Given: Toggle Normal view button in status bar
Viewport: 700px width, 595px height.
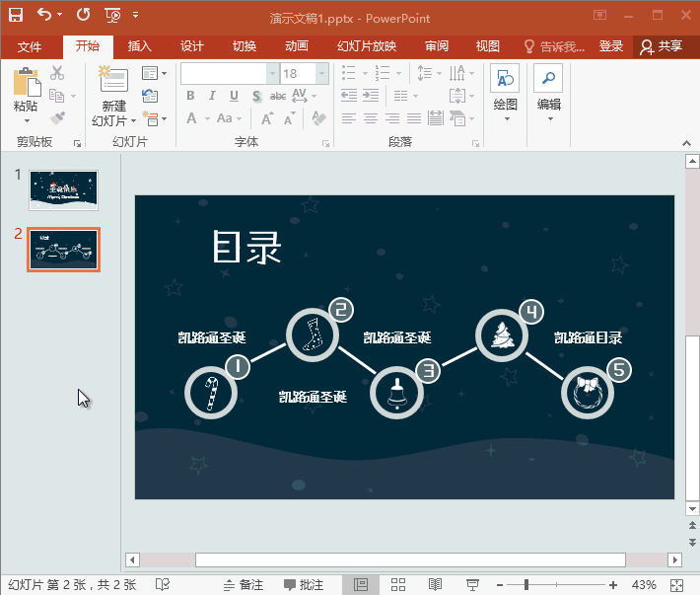Looking at the screenshot, I should tap(361, 584).
